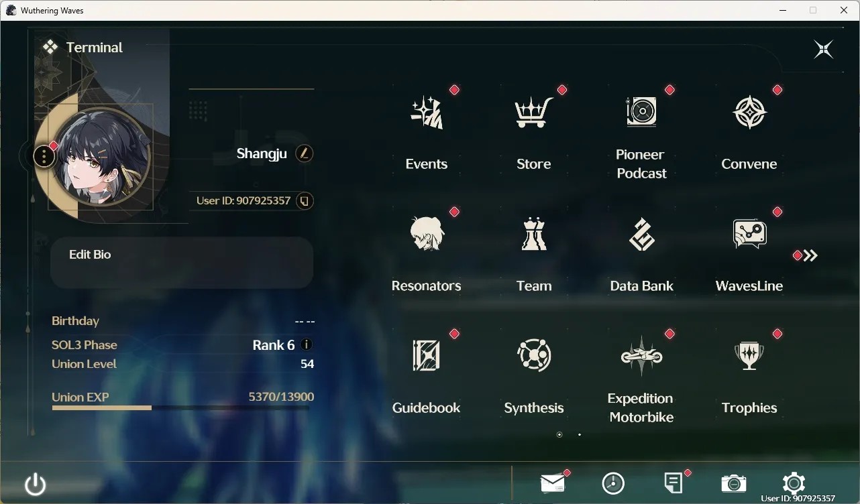Close the Wuthering Waves window
This screenshot has width=860, height=504.
(844, 10)
